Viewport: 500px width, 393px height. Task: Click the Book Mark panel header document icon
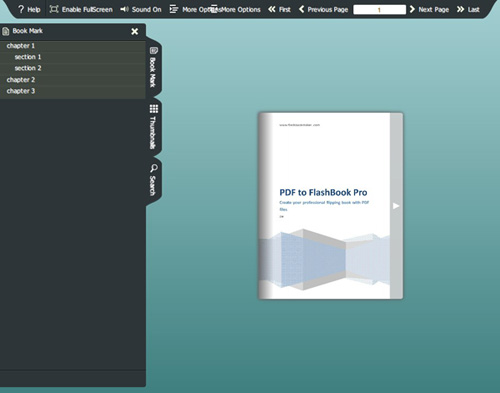click(5, 31)
